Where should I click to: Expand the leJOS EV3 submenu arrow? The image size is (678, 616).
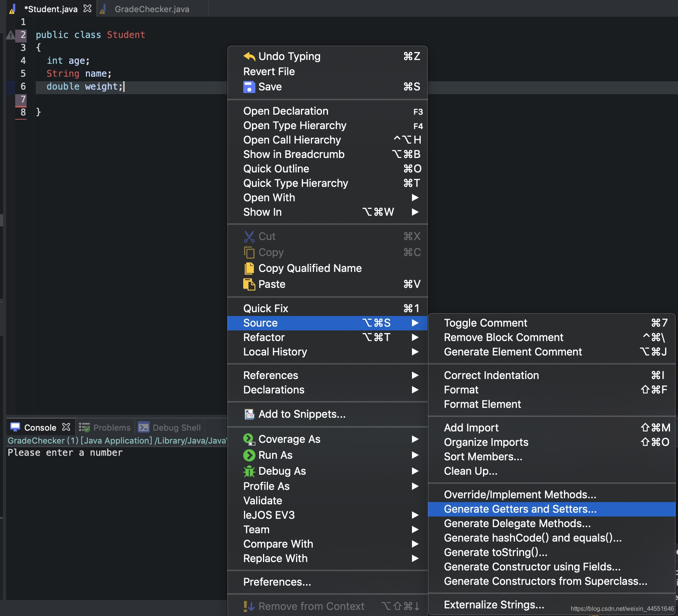click(415, 515)
